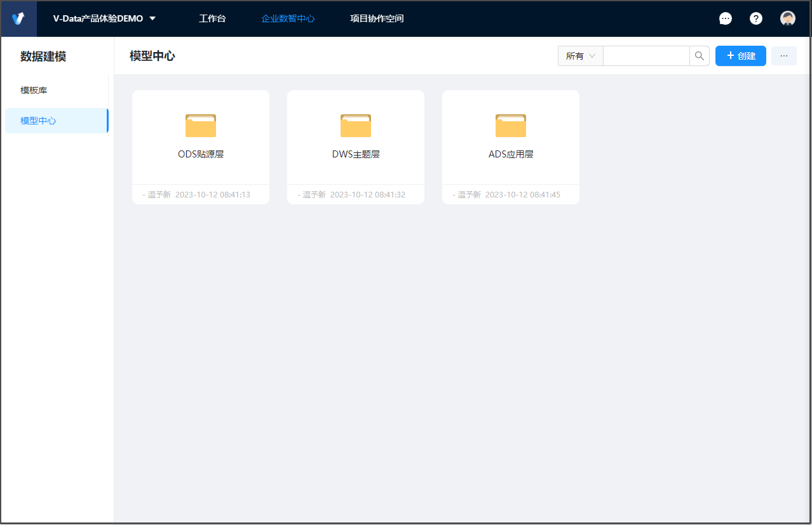
Task: Open the 所有 filter dropdown
Action: coord(580,56)
